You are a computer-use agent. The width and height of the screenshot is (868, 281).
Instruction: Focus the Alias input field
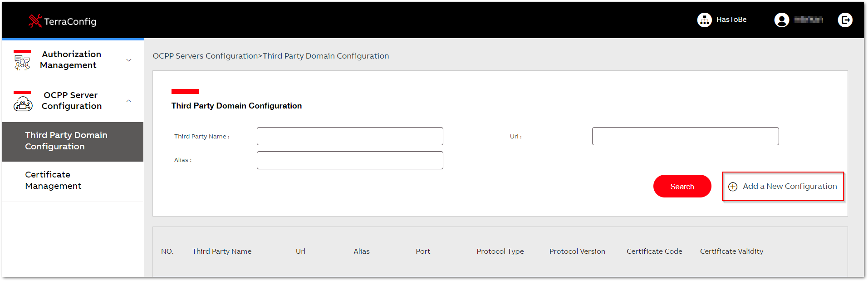pyautogui.click(x=350, y=160)
